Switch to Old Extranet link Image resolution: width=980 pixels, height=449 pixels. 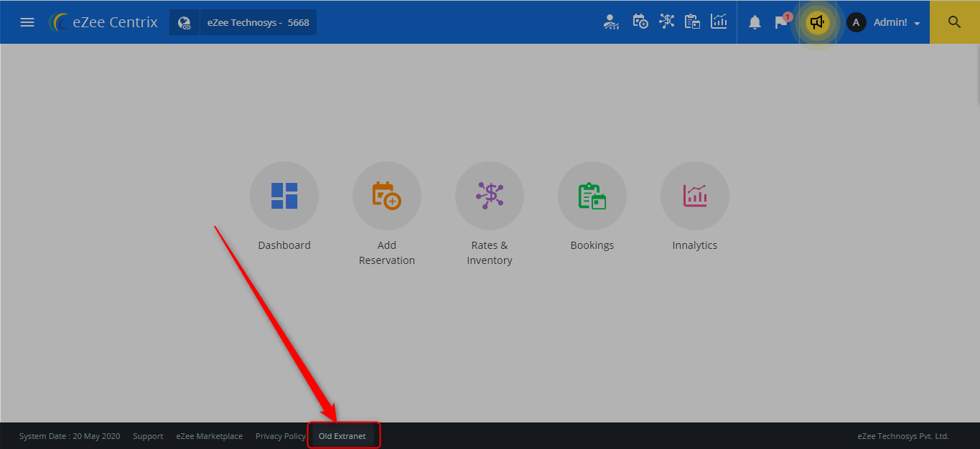[342, 436]
